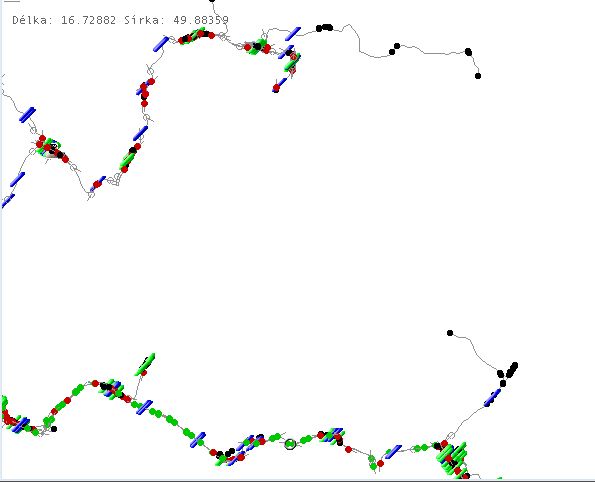Select the black-circled green marker on the lower route

(290, 444)
